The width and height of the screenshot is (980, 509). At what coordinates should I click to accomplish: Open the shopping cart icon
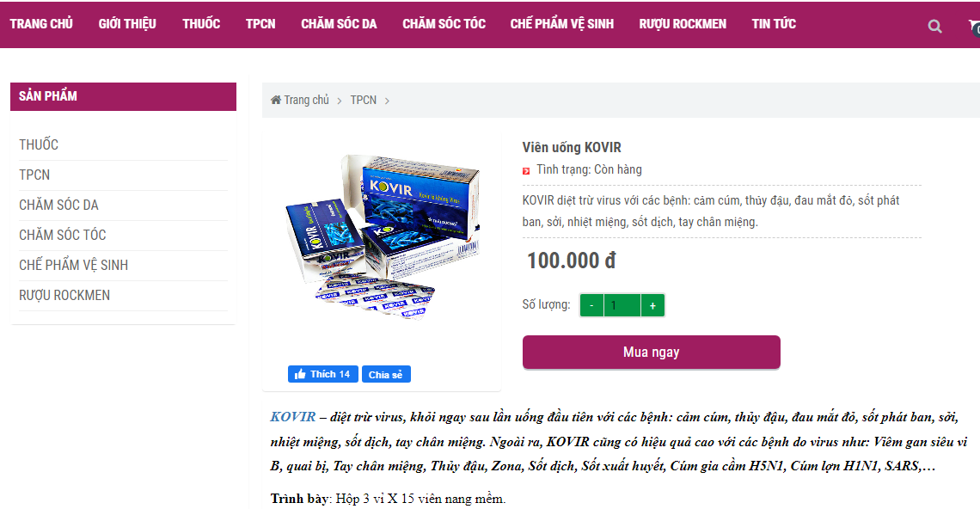tap(974, 26)
